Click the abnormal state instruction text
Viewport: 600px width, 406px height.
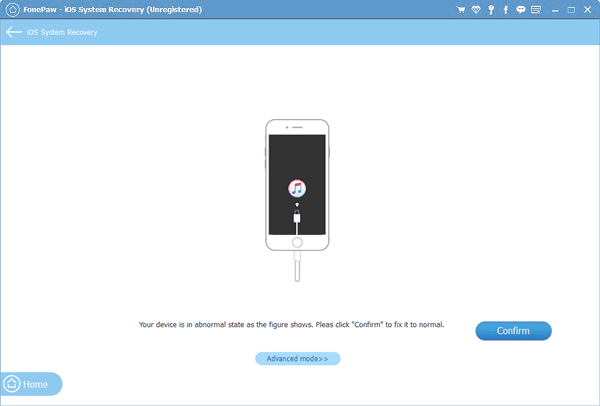[291, 324]
